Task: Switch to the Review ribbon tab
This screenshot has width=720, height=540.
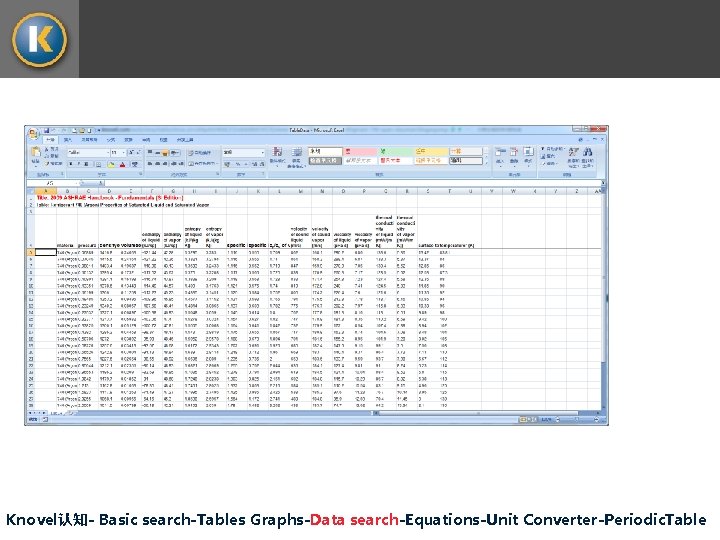Action: tap(146, 140)
